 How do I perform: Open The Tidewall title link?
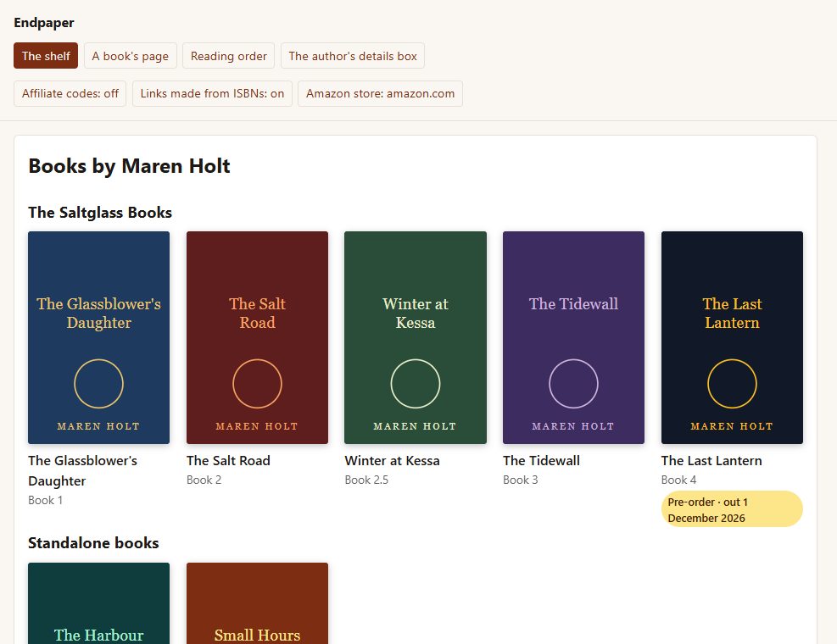coord(541,460)
